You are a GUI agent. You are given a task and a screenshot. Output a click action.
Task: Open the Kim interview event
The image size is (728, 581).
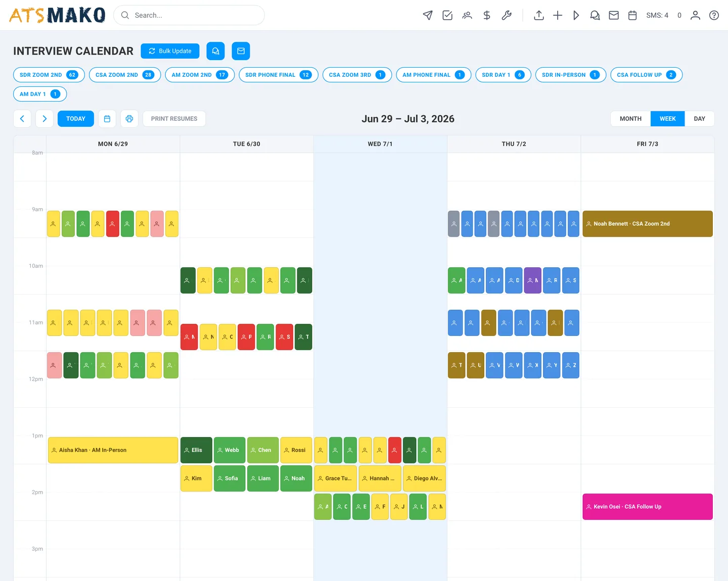196,478
